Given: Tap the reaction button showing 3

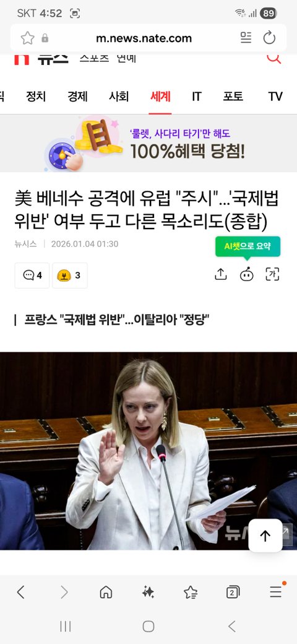Looking at the screenshot, I should coord(70,275).
